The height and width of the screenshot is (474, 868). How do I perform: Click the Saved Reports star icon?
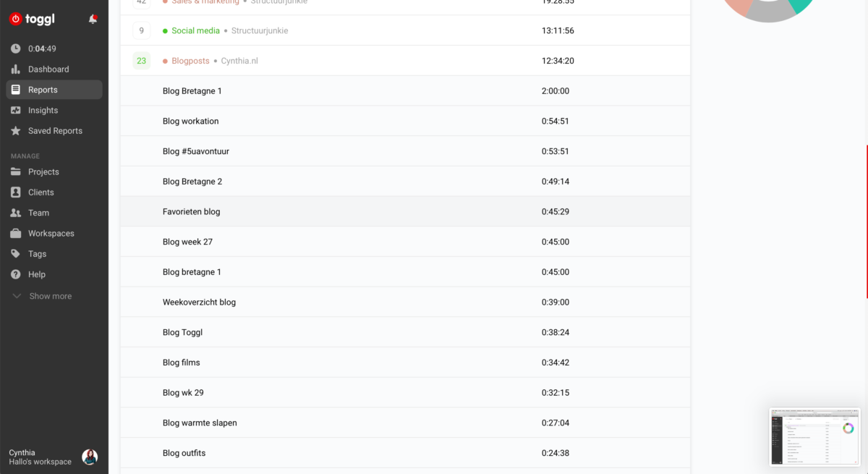(x=16, y=131)
